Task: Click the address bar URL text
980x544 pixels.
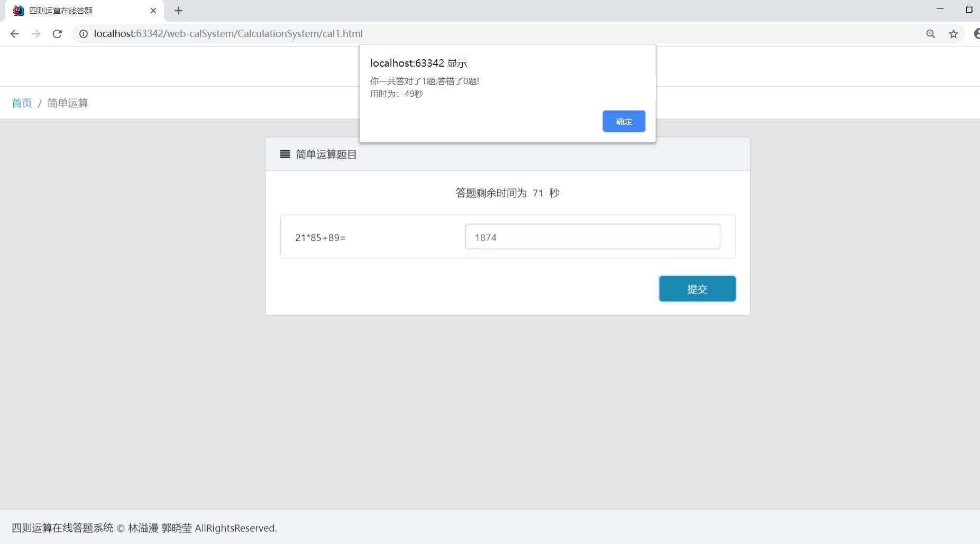Action: click(x=228, y=34)
